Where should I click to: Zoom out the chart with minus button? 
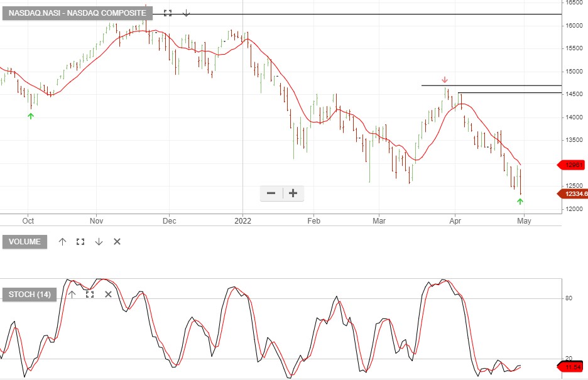271,193
